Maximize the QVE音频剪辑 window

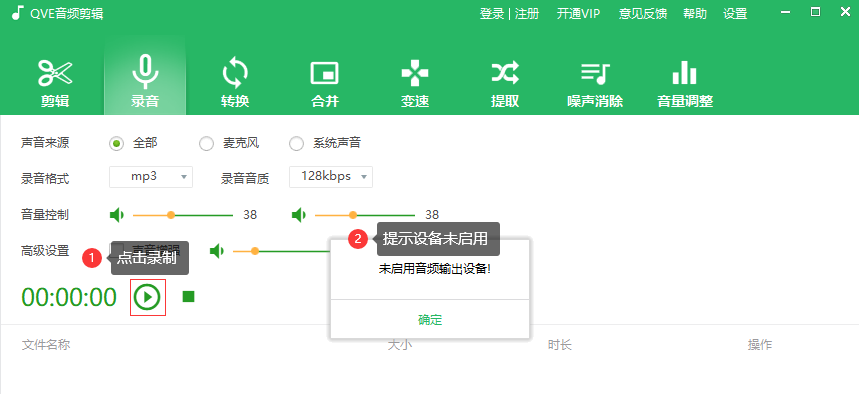click(816, 12)
